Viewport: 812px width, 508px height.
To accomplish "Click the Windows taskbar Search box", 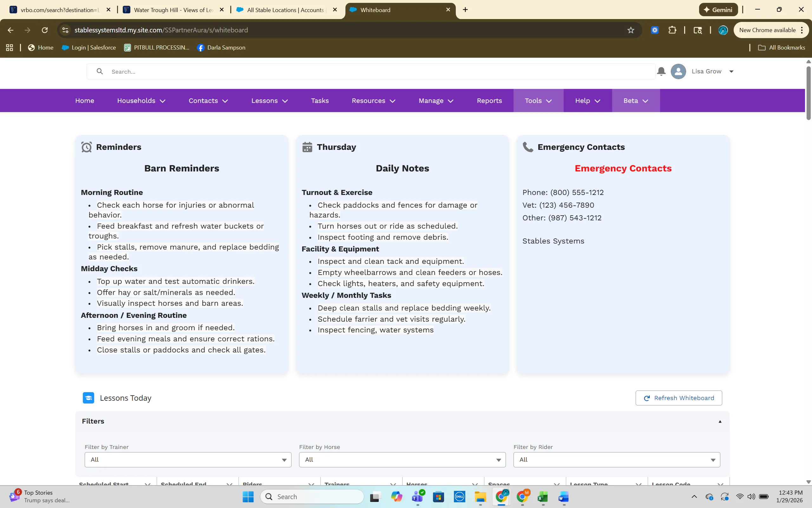I will click(x=312, y=497).
